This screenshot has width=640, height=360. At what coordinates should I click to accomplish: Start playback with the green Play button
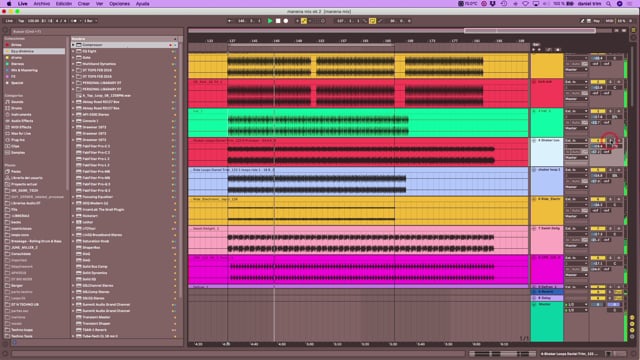270,21
